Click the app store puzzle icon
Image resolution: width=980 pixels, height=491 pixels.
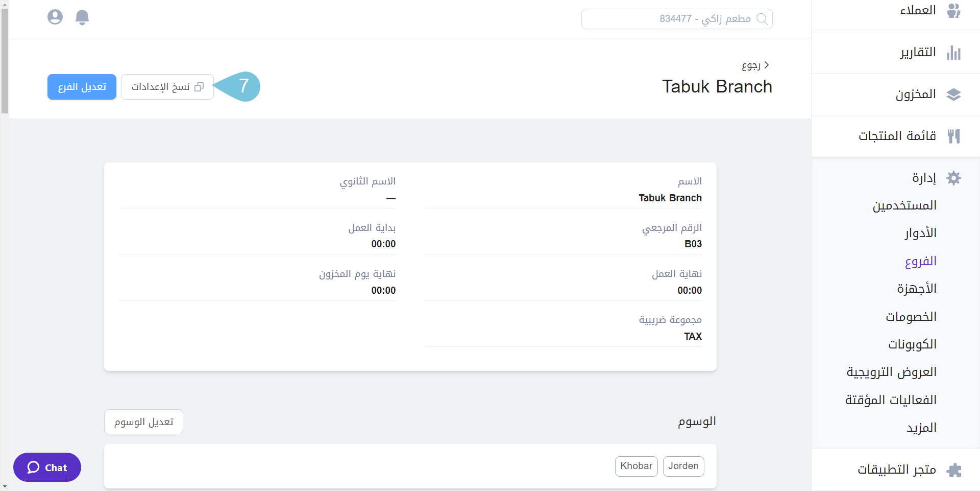coord(953,470)
